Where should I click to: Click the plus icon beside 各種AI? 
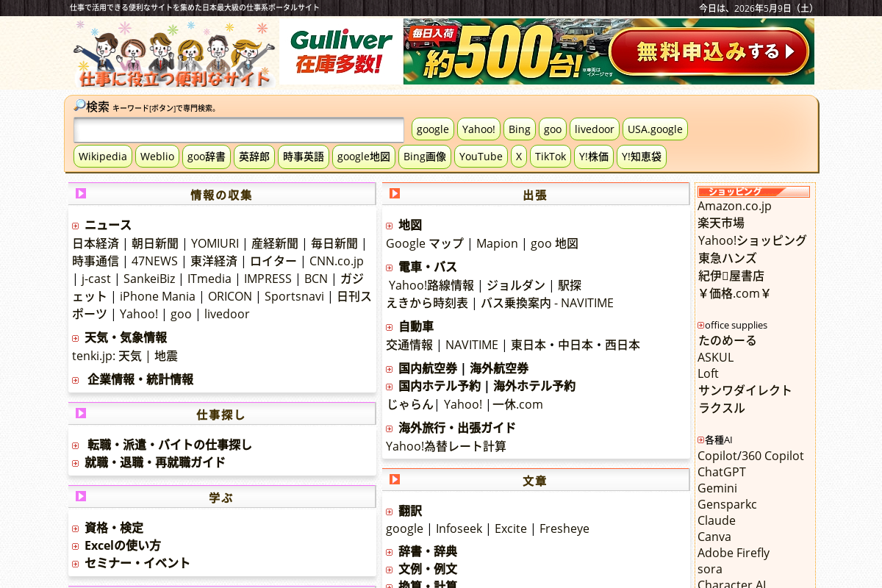click(700, 440)
